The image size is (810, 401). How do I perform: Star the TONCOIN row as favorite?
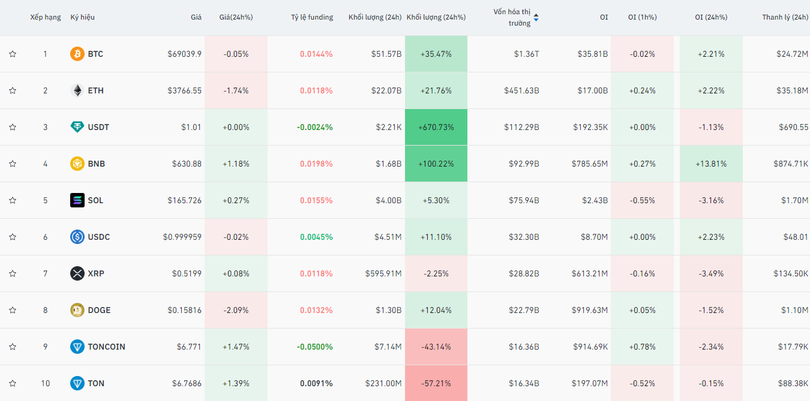point(13,347)
